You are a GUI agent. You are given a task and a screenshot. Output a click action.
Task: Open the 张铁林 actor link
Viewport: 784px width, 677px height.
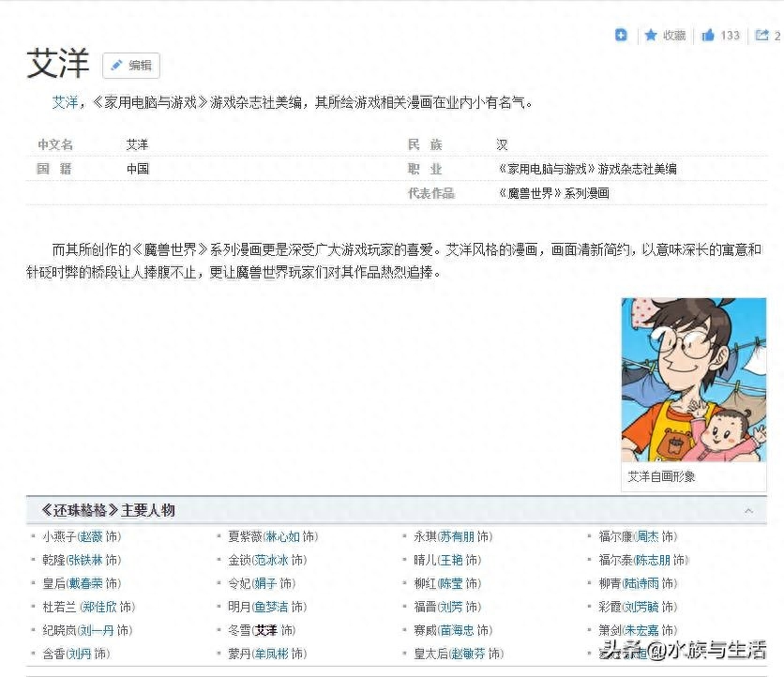tap(85, 560)
